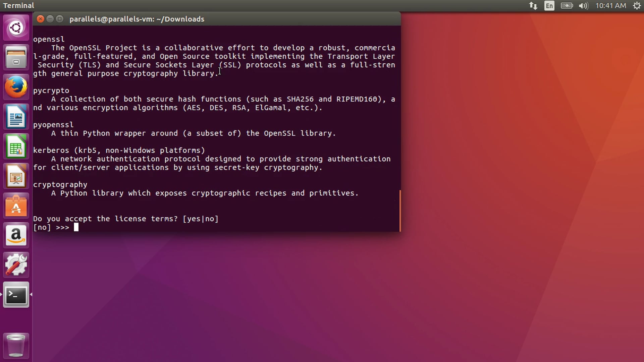Click the arrow beside the Terminal dock icon

[31, 295]
